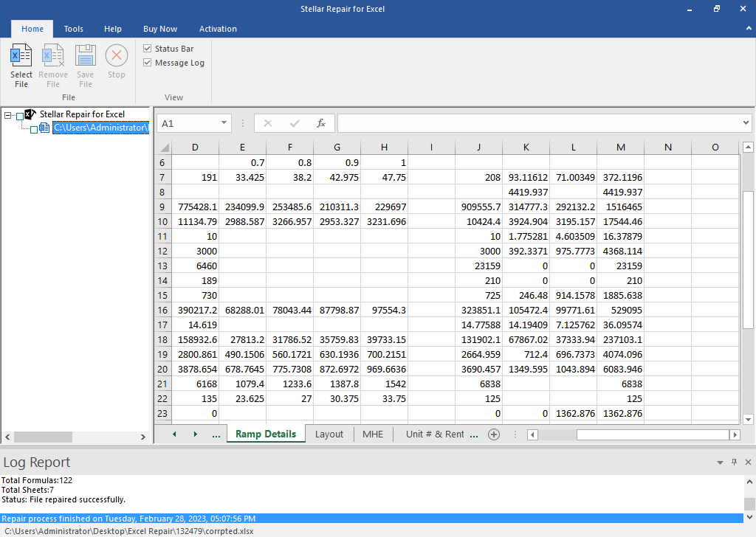Screen dimensions: 756x537
Task: Switch to the Unit # & Rent sheet
Action: tap(435, 434)
